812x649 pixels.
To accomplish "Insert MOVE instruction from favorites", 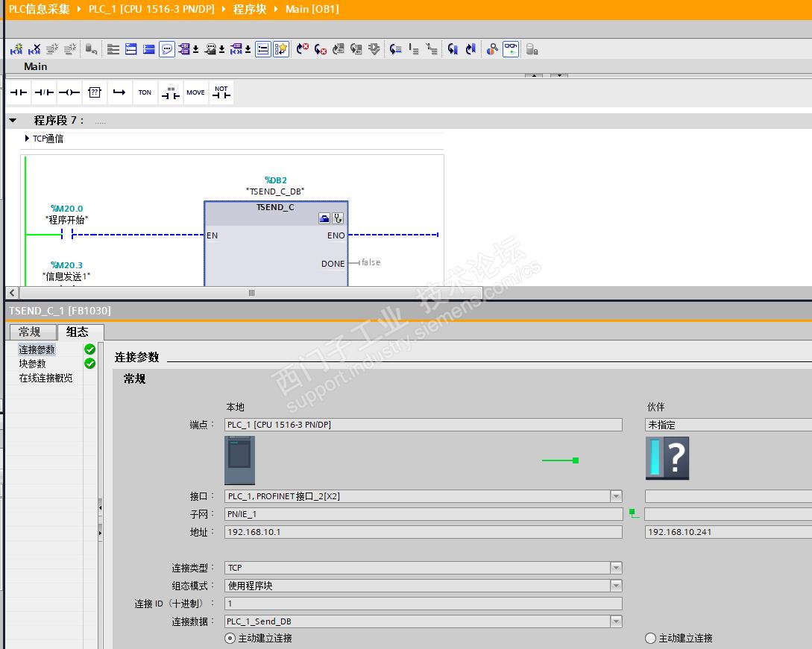I will point(196,92).
